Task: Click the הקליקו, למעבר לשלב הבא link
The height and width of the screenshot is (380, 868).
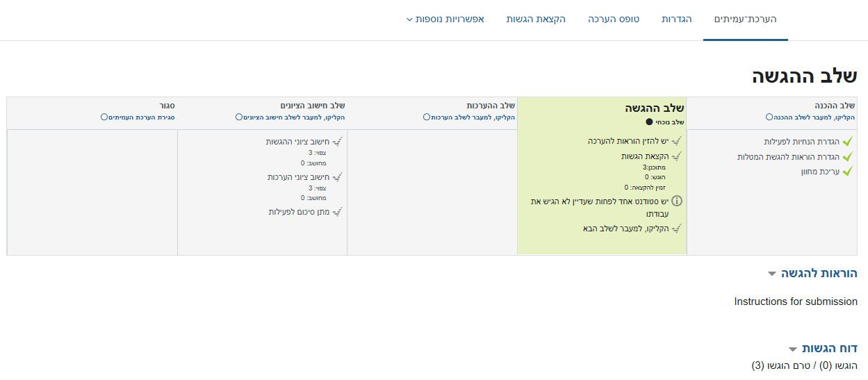Action: pyautogui.click(x=625, y=228)
